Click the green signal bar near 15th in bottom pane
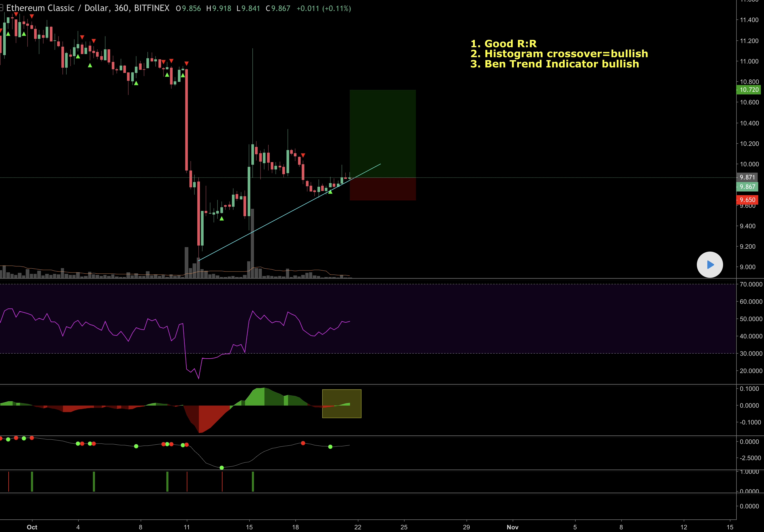The image size is (764, 532). (253, 481)
